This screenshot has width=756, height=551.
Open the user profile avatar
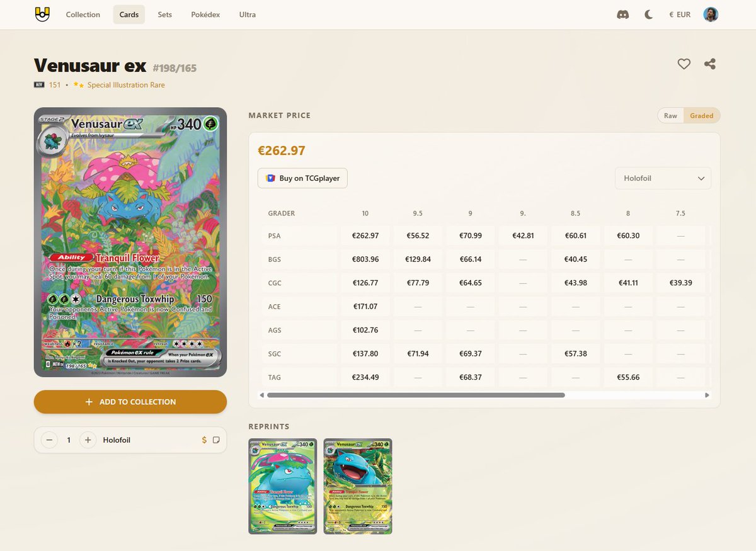coord(711,14)
